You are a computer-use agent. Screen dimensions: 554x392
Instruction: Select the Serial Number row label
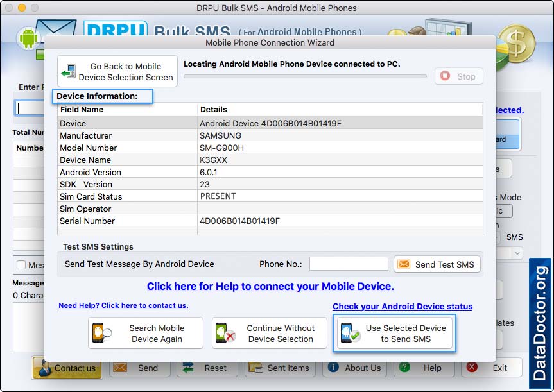pos(87,221)
